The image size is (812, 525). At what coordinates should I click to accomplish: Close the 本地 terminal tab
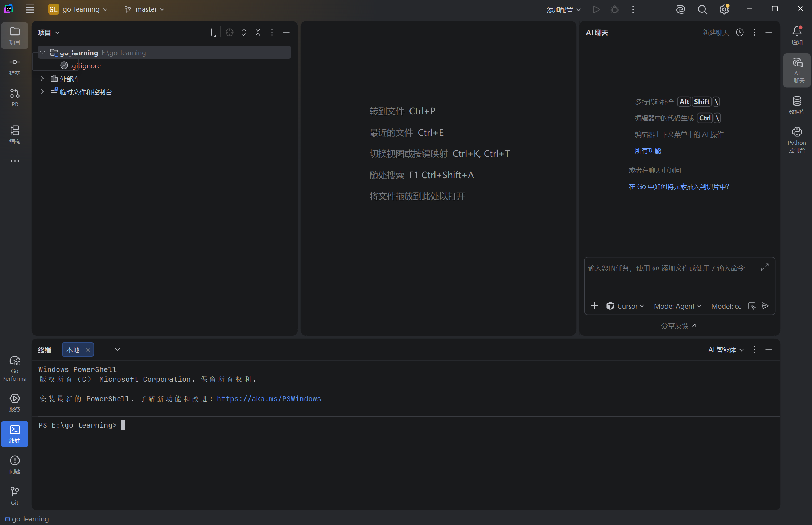click(x=88, y=350)
